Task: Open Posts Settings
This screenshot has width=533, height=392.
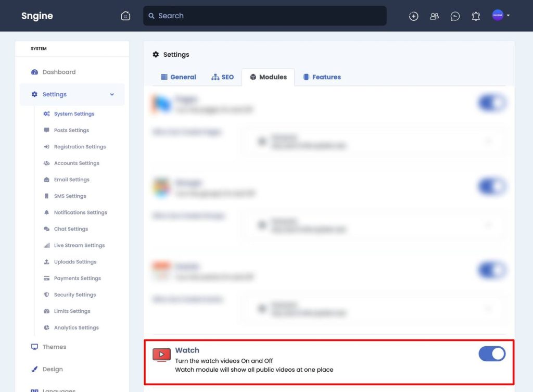Action: tap(71, 130)
